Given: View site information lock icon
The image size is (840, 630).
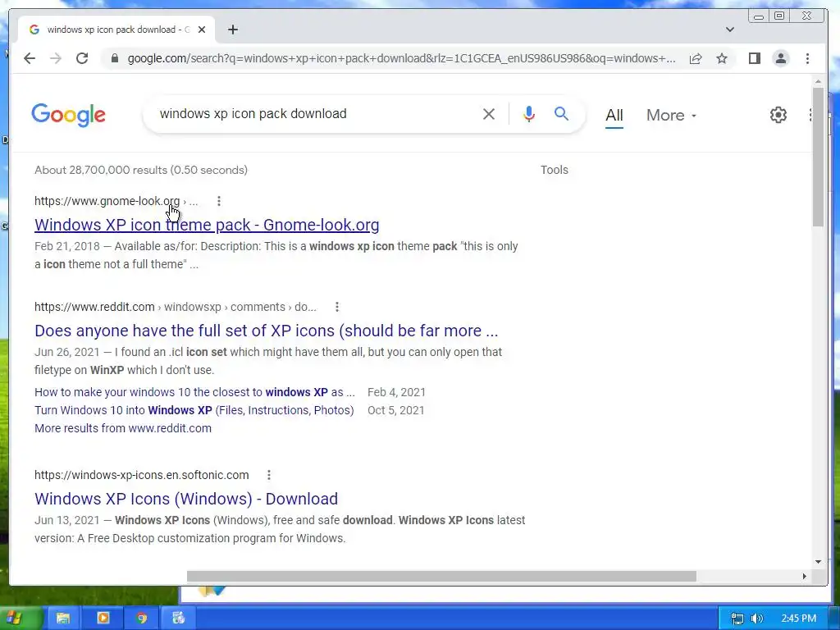Looking at the screenshot, I should pyautogui.click(x=114, y=58).
